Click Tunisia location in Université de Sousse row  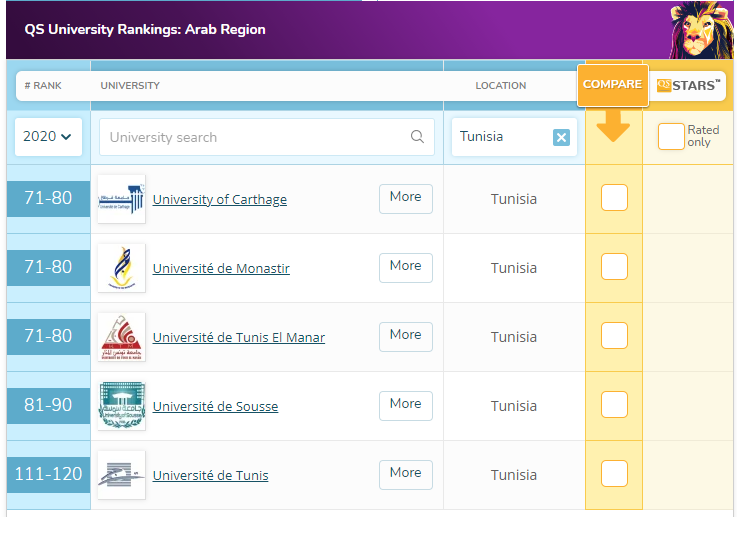(x=514, y=406)
